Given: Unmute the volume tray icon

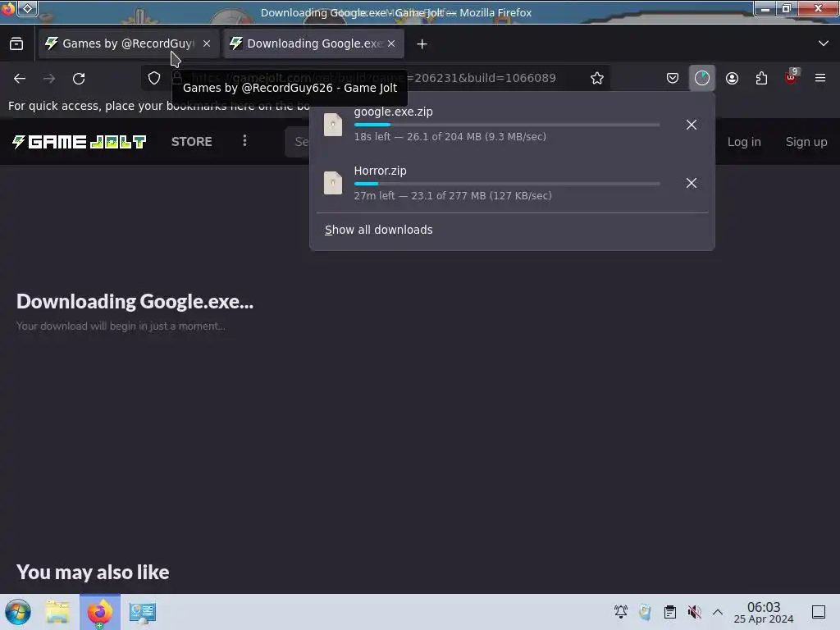Looking at the screenshot, I should [694, 612].
